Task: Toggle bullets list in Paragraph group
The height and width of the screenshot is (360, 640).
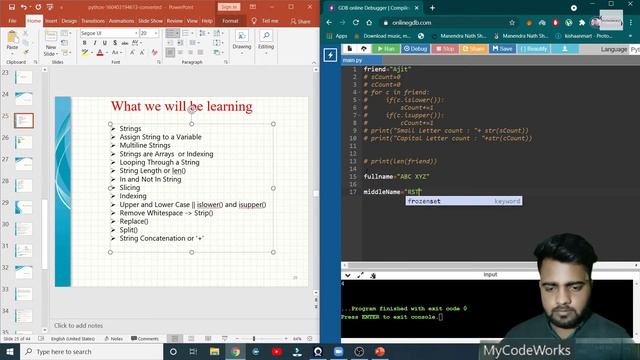Action: coord(170,33)
